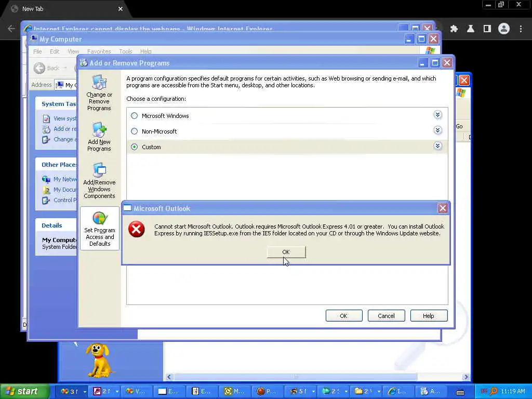Screen dimensions: 532x399
Task: Open the '3' grouped taskbar dropdown arrow
Action: pyautogui.click(x=85, y=392)
